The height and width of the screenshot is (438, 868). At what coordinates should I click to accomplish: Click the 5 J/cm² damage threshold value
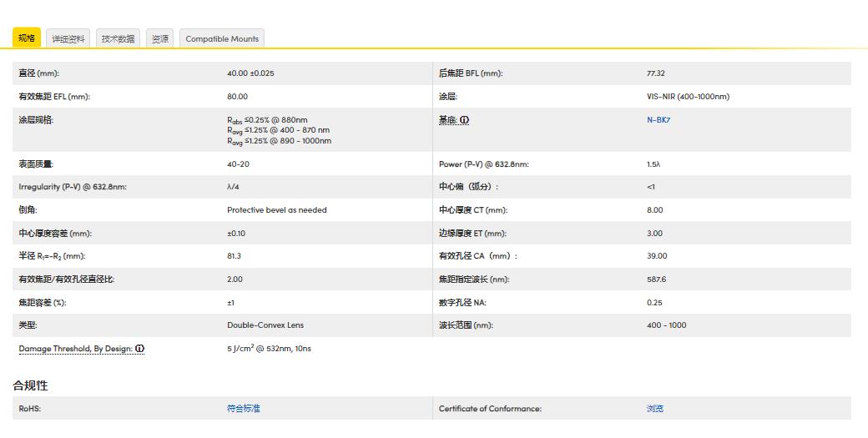click(x=269, y=349)
